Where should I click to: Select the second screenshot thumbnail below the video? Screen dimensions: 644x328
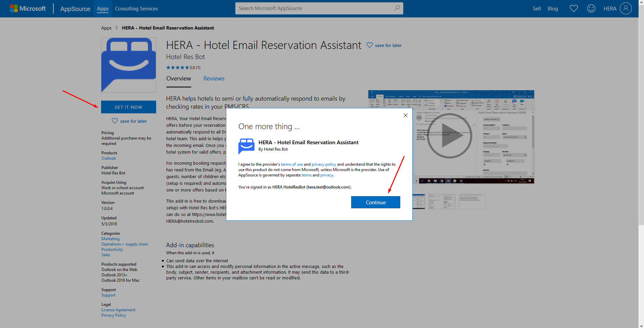pos(442,201)
